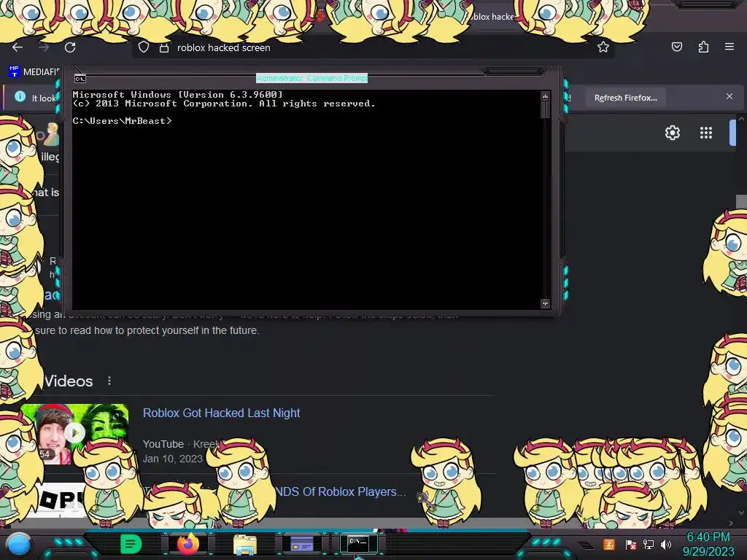Open the tracking protection shield icon
This screenshot has width=747, height=560.
pos(144,47)
